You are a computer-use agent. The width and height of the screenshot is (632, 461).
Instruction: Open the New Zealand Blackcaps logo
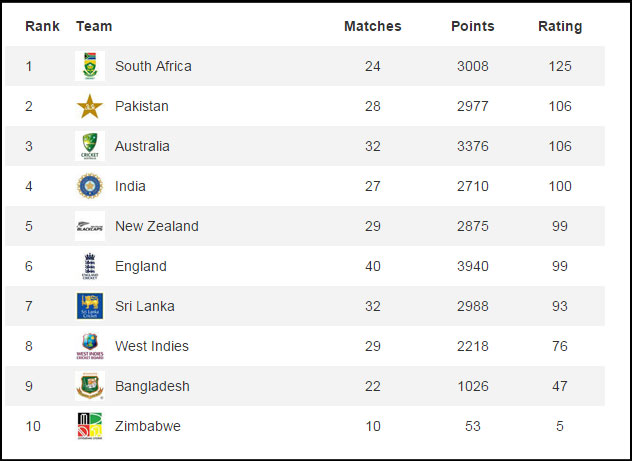90,226
